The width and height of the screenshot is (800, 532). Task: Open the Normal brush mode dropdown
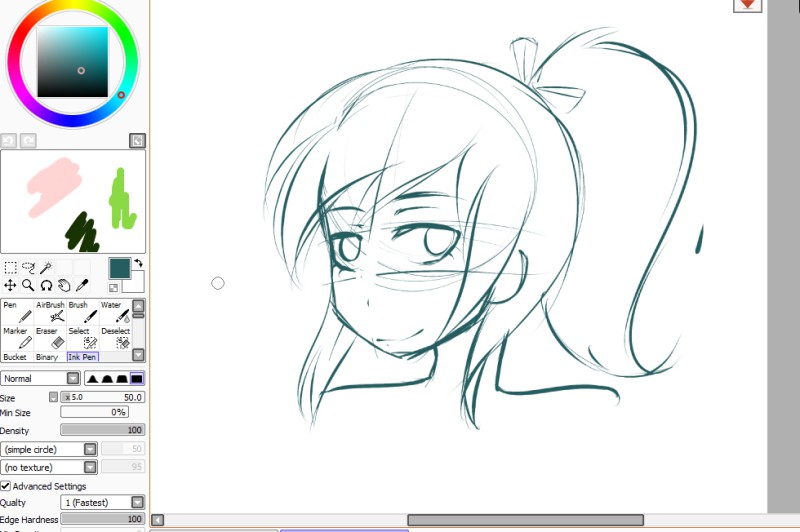[41, 378]
